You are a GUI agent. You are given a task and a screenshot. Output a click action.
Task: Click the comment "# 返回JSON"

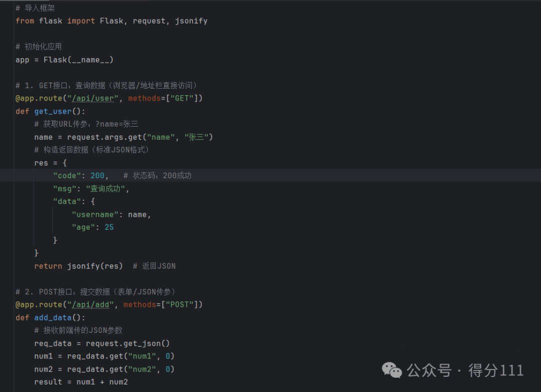click(154, 266)
